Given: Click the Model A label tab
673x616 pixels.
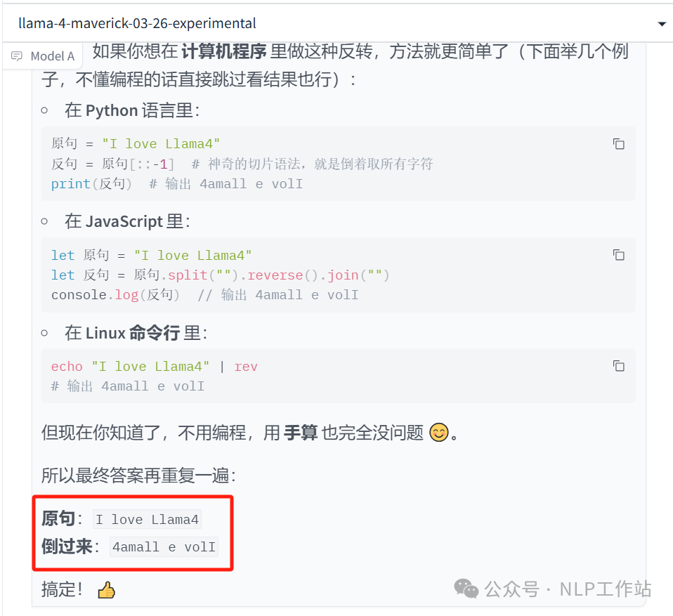Looking at the screenshot, I should point(42,55).
